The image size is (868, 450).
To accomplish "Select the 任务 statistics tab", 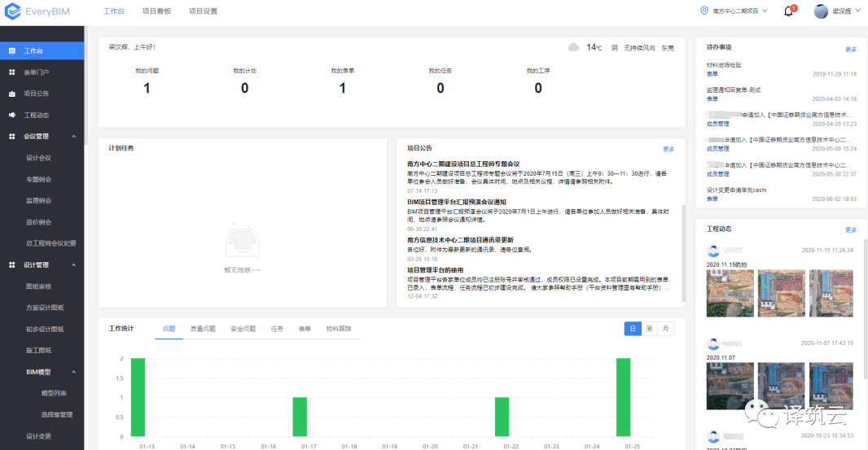I will pyautogui.click(x=277, y=329).
